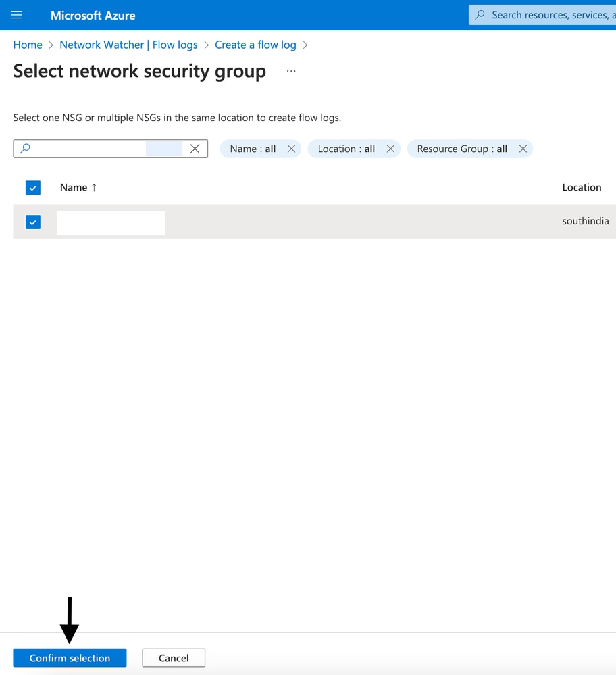This screenshot has height=675, width=616.
Task: Sort by the Name column header
Action: 78,188
